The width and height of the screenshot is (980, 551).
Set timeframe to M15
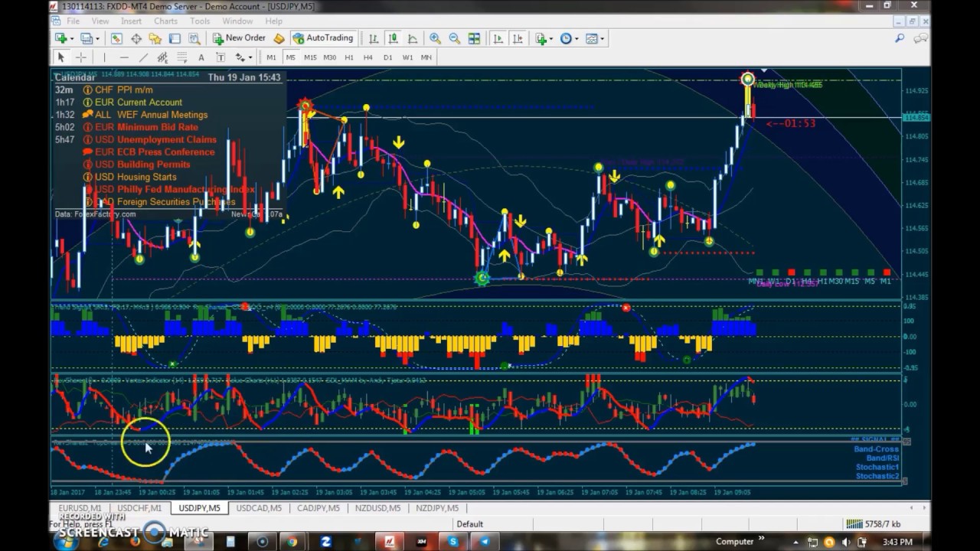pos(310,57)
